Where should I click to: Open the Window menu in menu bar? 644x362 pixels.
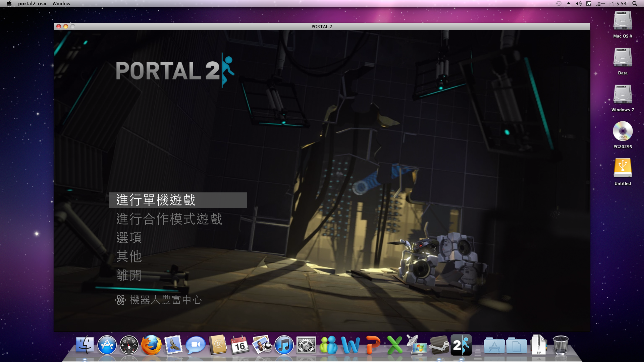pyautogui.click(x=61, y=4)
